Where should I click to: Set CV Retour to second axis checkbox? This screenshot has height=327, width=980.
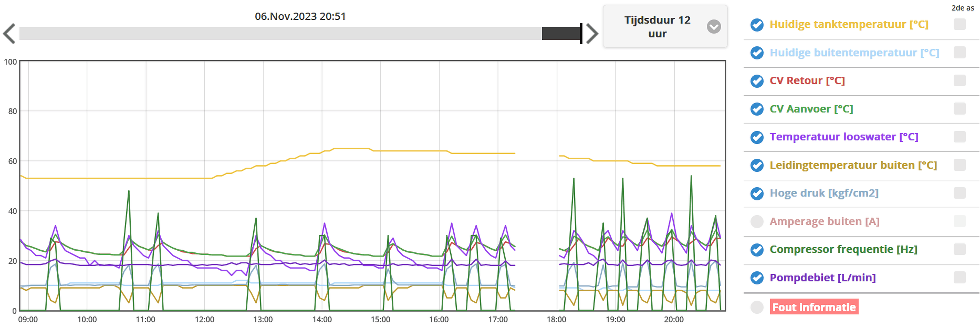click(x=960, y=81)
